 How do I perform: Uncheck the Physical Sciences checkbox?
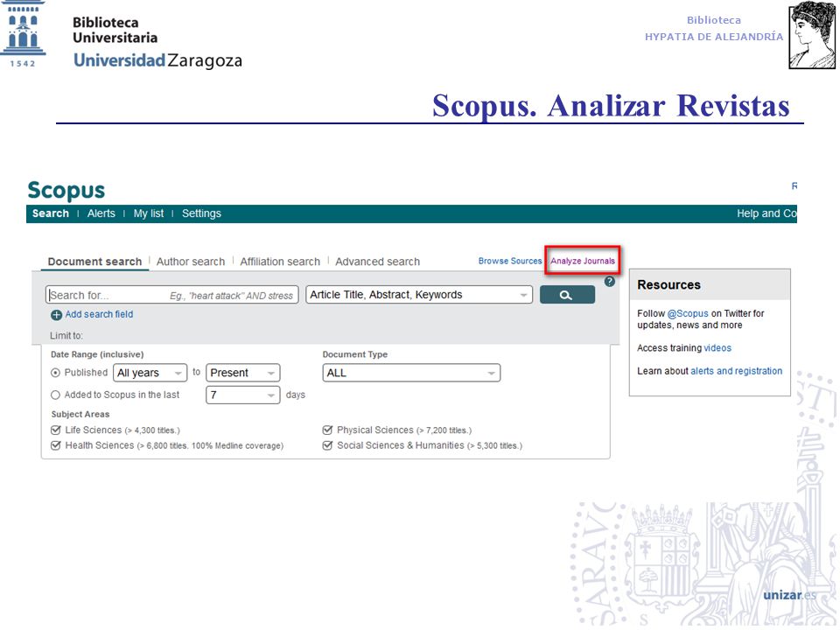point(327,430)
